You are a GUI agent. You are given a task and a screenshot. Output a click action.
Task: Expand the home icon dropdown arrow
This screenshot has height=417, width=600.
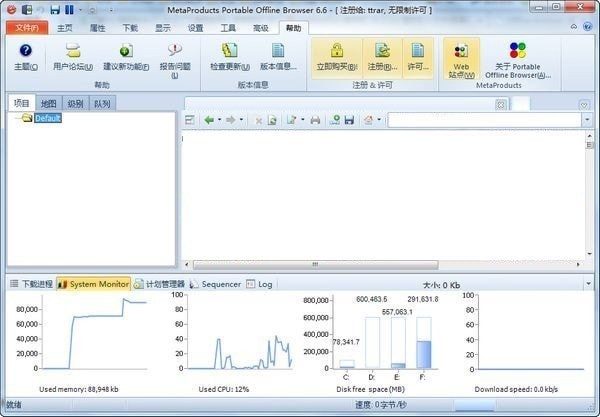pyautogui.click(x=379, y=120)
